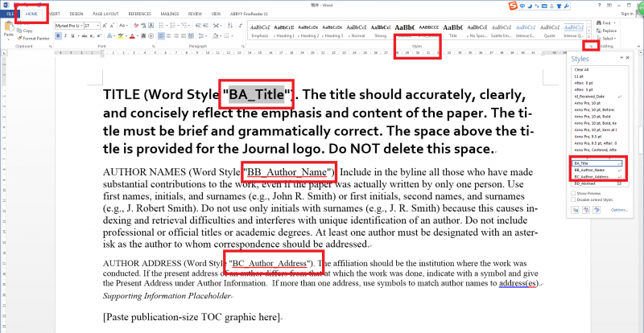Switch to the MAILINGS tab
The width and height of the screenshot is (644, 333).
click(170, 14)
